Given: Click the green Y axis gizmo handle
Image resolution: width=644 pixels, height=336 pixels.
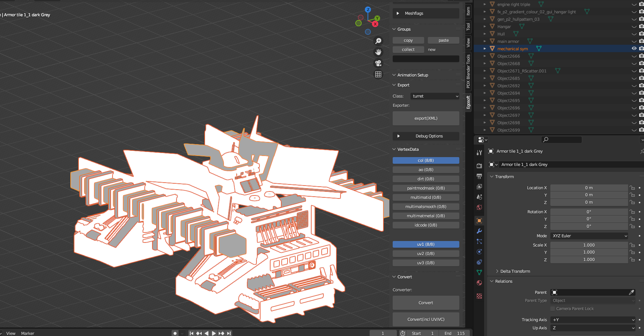Looking at the screenshot, I should 377,18.
